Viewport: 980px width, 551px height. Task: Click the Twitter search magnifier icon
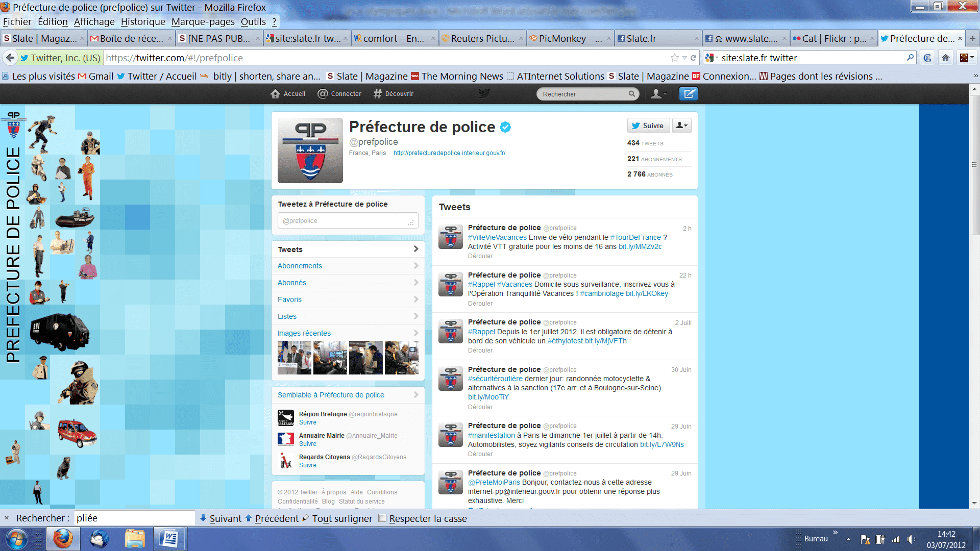point(632,94)
